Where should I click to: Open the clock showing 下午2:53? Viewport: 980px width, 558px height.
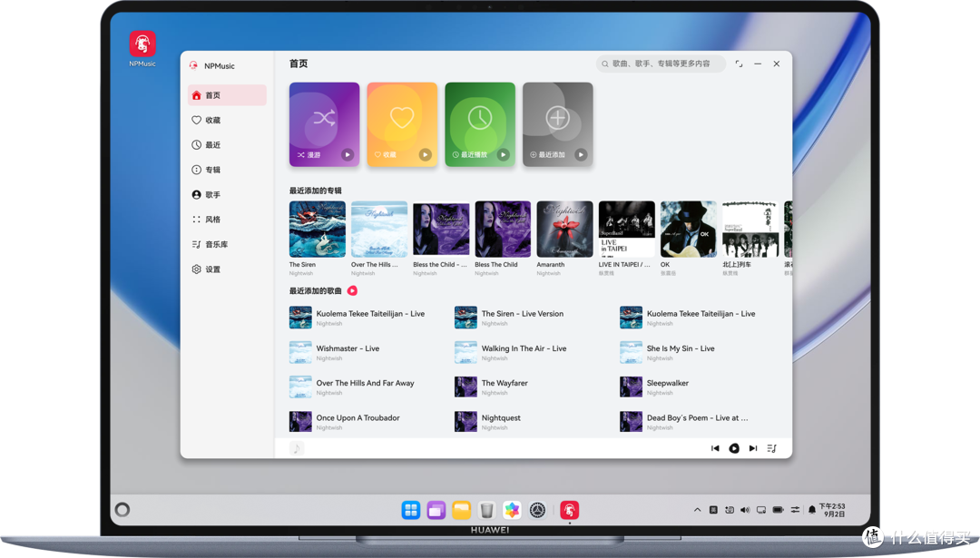(x=833, y=510)
